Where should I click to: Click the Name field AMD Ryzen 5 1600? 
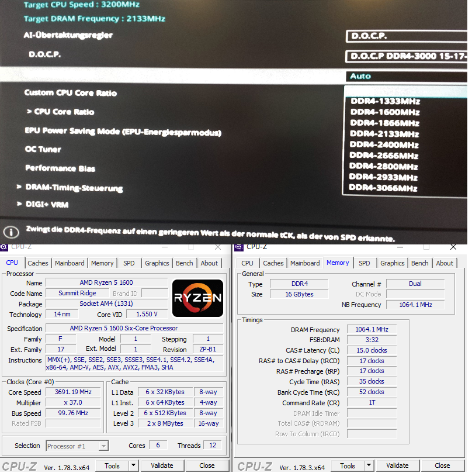tap(106, 282)
